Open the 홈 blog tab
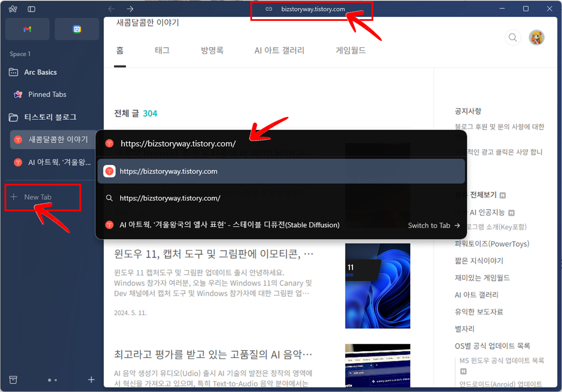This screenshot has width=562, height=392. (x=120, y=50)
